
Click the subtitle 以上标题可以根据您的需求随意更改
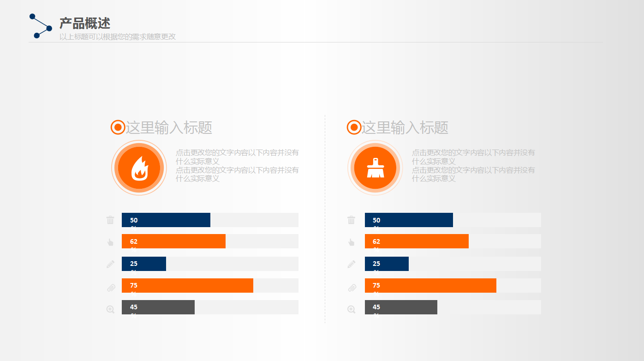click(x=118, y=36)
